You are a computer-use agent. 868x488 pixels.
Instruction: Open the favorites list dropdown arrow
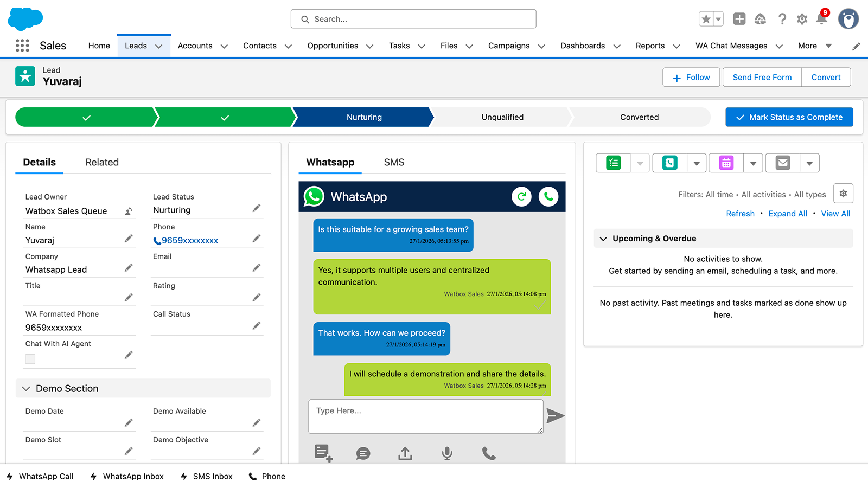pyautogui.click(x=718, y=19)
